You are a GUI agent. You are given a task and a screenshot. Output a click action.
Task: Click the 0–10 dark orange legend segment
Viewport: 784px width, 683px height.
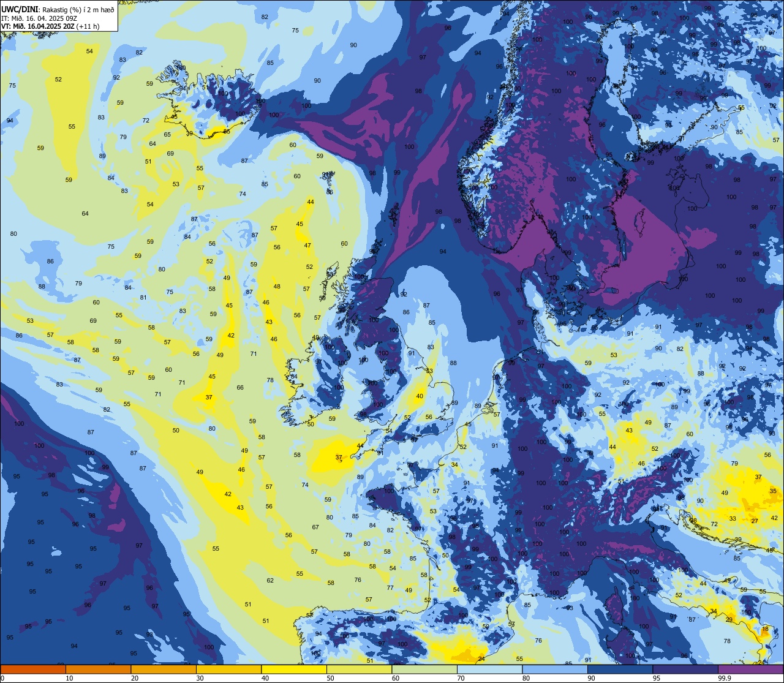[x=33, y=669]
